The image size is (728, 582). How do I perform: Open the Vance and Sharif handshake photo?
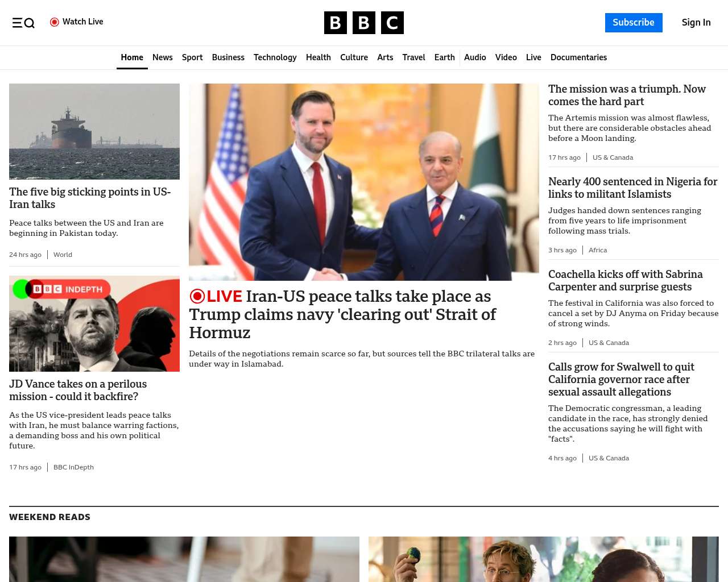364,182
